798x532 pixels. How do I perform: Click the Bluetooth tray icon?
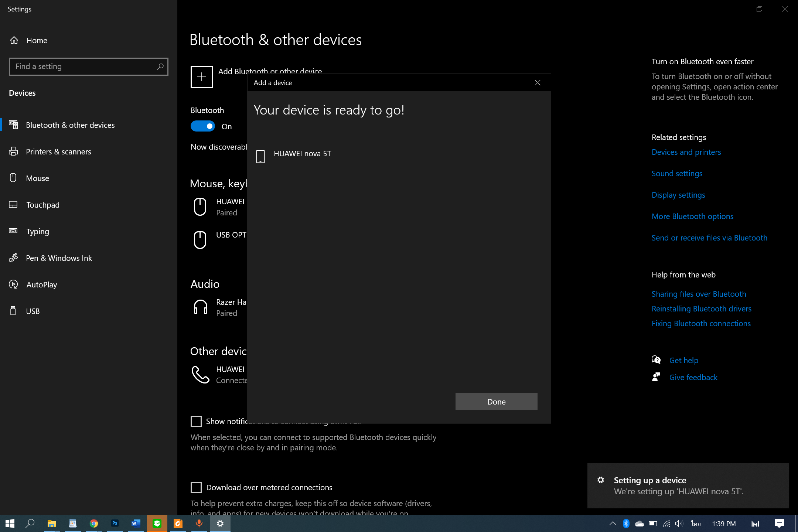pos(626,524)
